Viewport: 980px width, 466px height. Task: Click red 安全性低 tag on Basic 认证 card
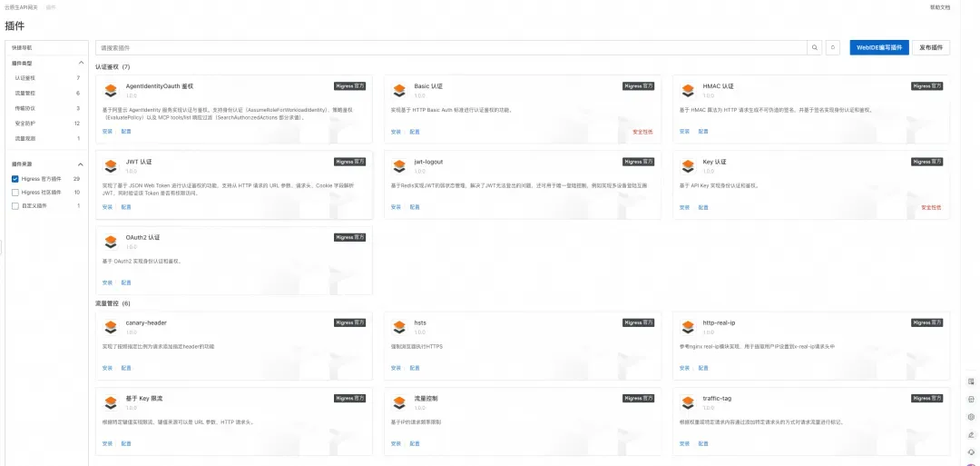642,132
